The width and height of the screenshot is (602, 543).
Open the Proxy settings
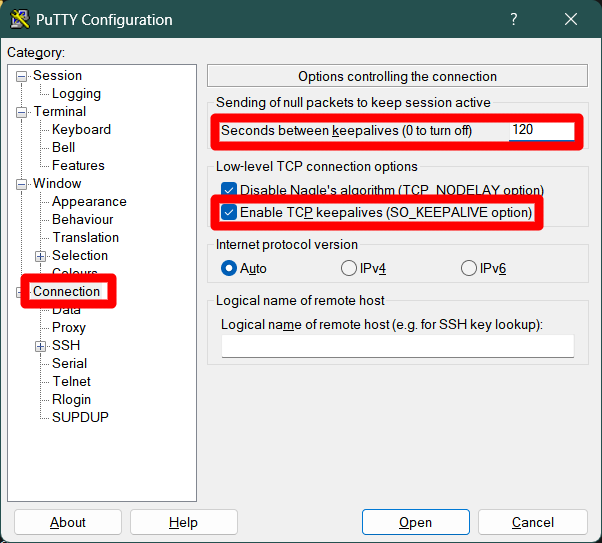(x=69, y=328)
